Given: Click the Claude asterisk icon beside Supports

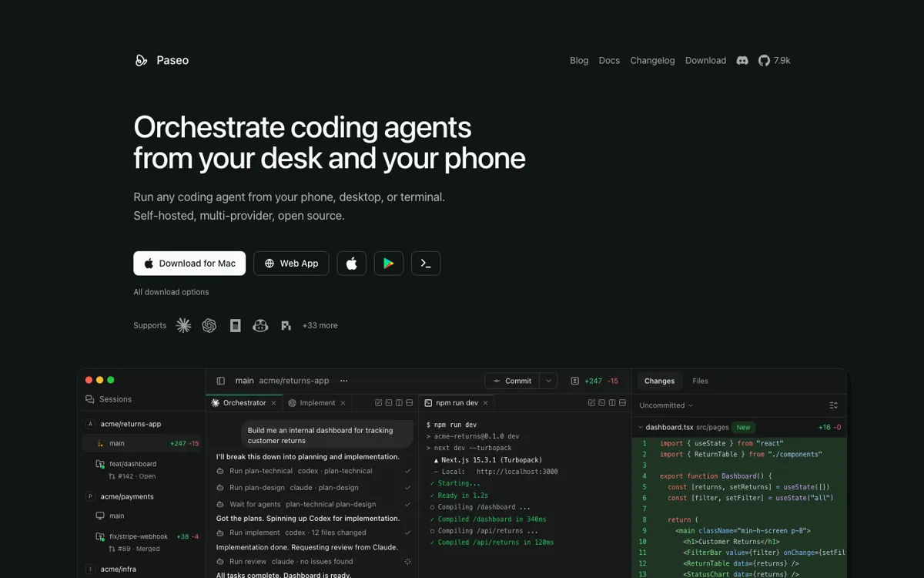Looking at the screenshot, I should 183,325.
